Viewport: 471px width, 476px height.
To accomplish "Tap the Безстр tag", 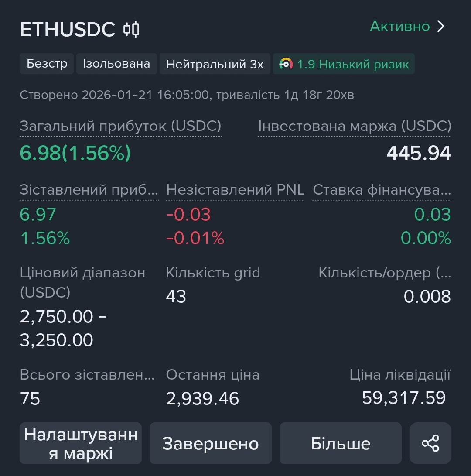I will [47, 64].
